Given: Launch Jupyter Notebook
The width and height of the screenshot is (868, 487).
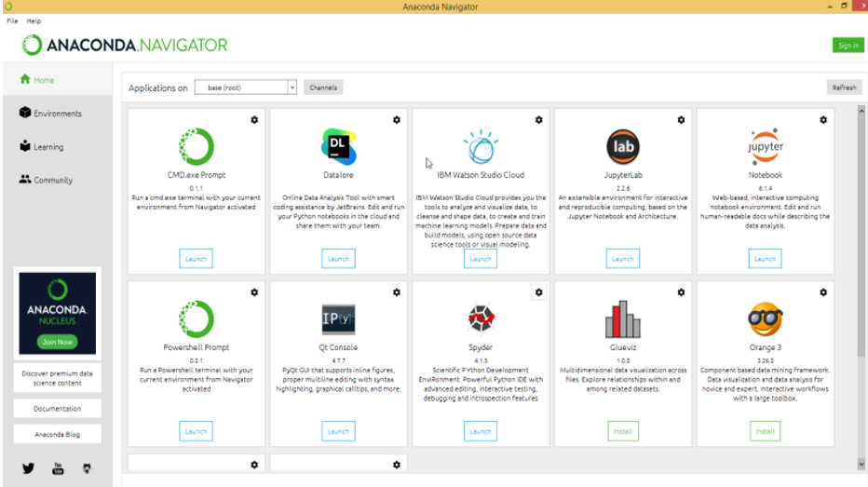Looking at the screenshot, I should pyautogui.click(x=765, y=259).
